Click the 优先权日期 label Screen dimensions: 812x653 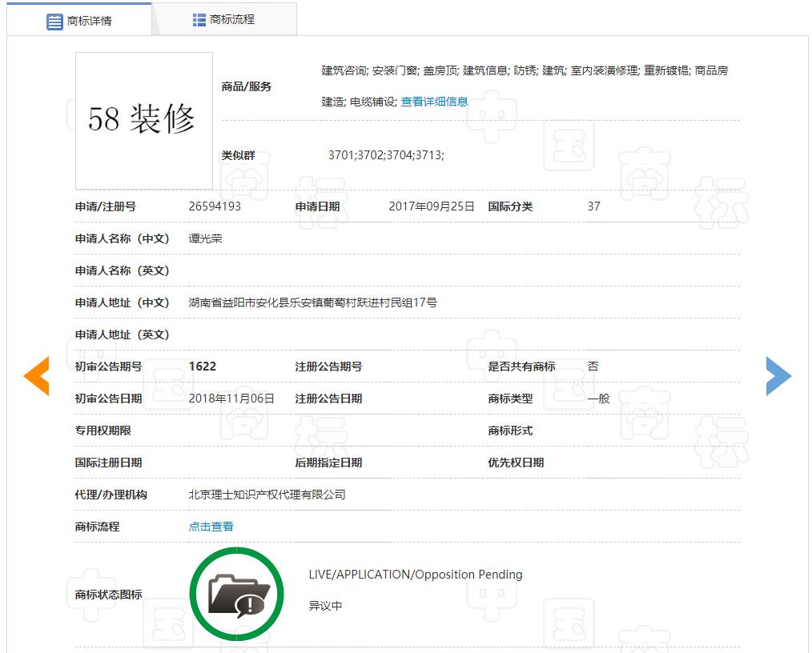[516, 463]
